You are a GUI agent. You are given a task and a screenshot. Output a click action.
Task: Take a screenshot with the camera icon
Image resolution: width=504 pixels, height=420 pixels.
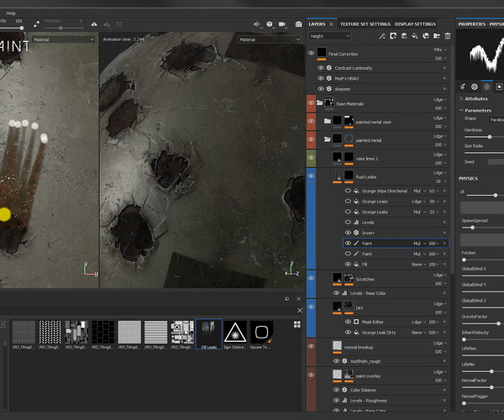[x=298, y=24]
